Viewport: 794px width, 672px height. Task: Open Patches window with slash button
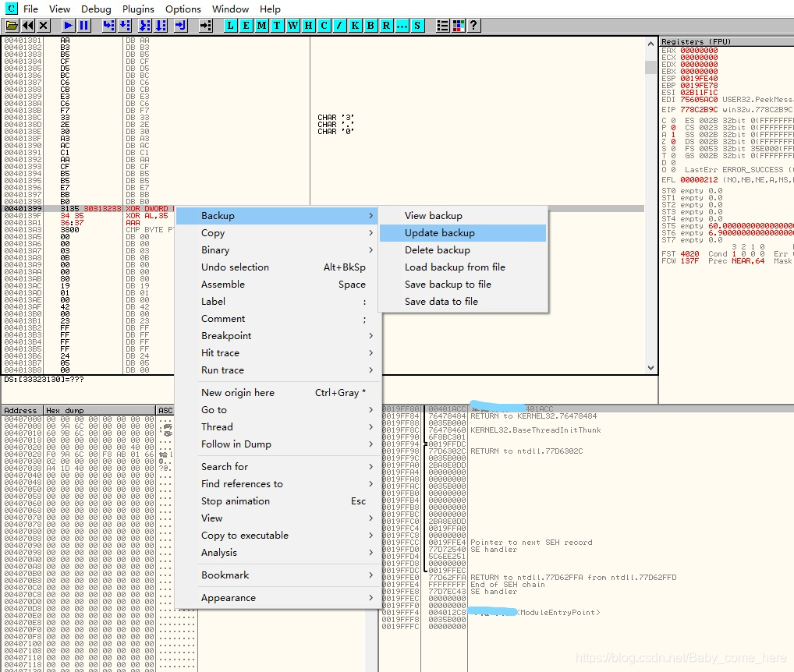[x=340, y=25]
